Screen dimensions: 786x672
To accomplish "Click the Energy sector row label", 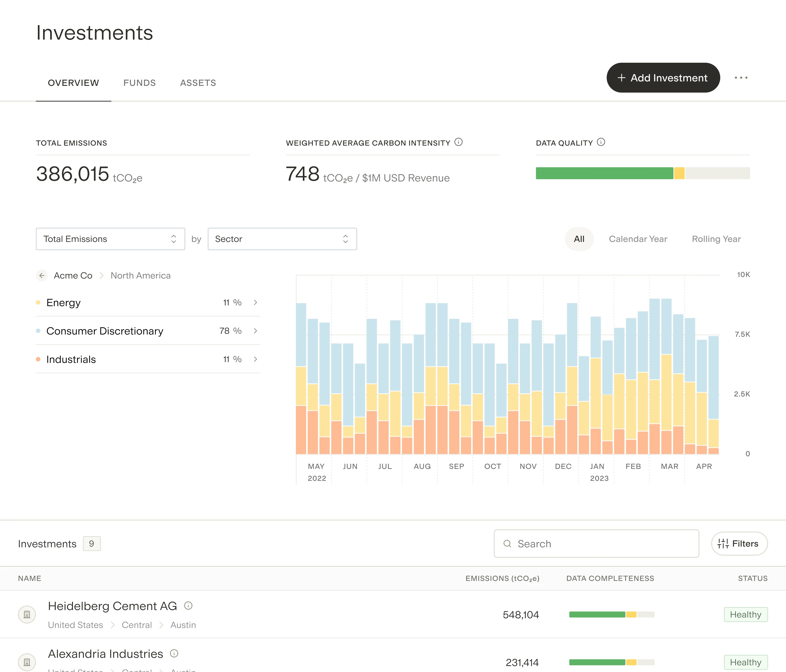I will point(63,302).
